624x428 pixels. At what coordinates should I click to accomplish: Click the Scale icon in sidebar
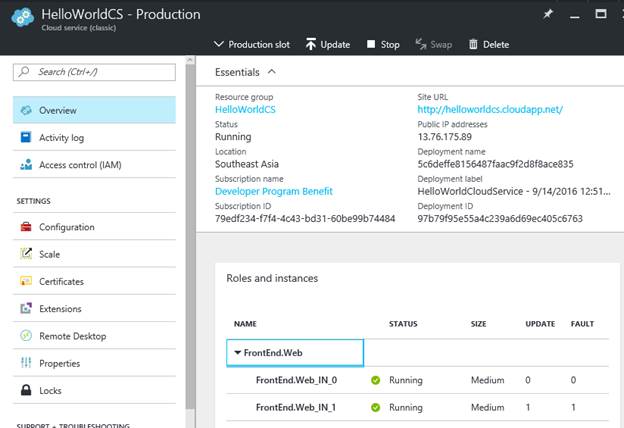point(26,254)
